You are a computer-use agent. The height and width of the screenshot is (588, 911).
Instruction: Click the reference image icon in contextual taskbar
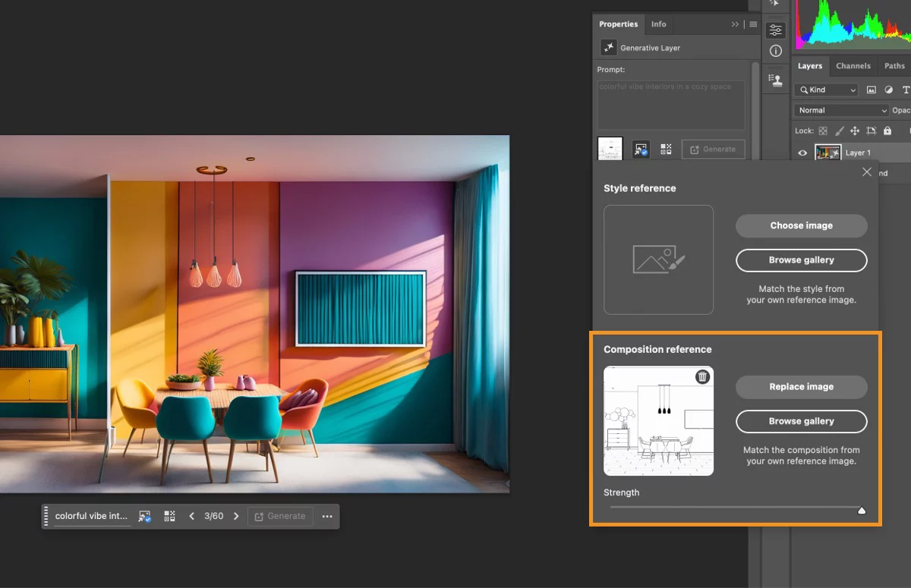144,517
